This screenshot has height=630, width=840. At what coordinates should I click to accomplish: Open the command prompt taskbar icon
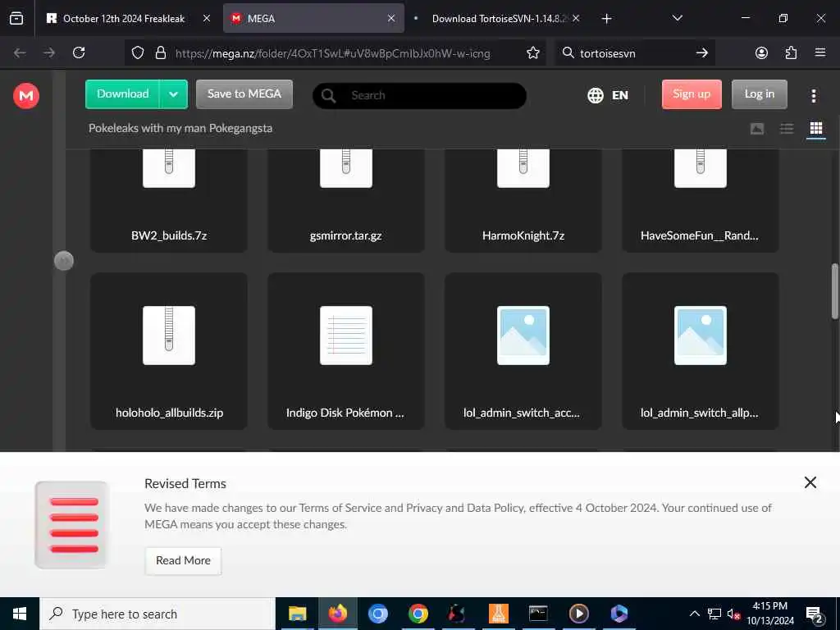click(x=538, y=614)
